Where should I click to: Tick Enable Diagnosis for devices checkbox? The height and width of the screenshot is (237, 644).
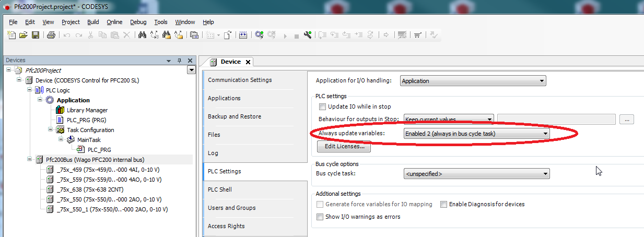[x=443, y=204]
